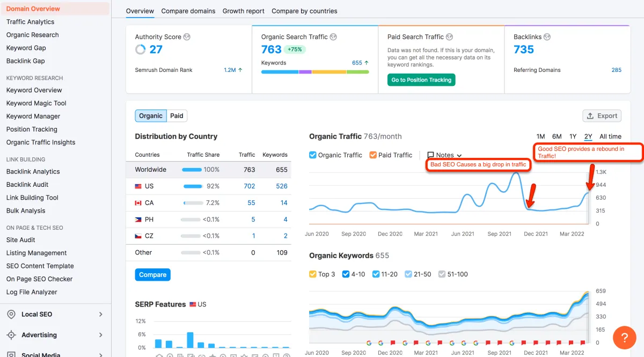Open the Notes dropdown
644x357 pixels.
pos(445,155)
